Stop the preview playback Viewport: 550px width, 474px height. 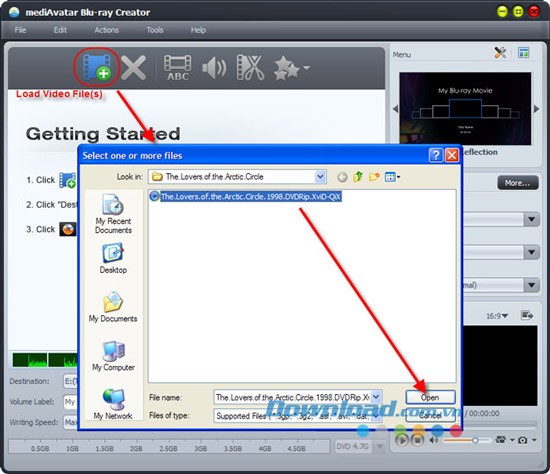click(x=417, y=440)
